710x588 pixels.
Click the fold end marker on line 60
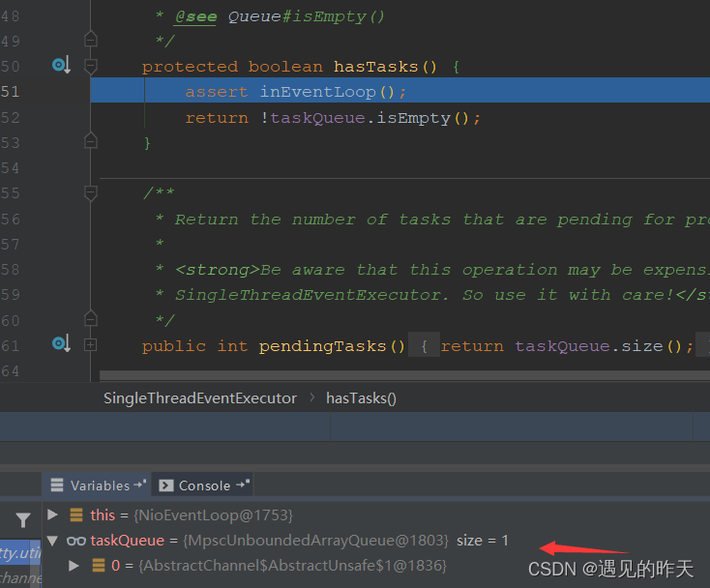(x=91, y=319)
